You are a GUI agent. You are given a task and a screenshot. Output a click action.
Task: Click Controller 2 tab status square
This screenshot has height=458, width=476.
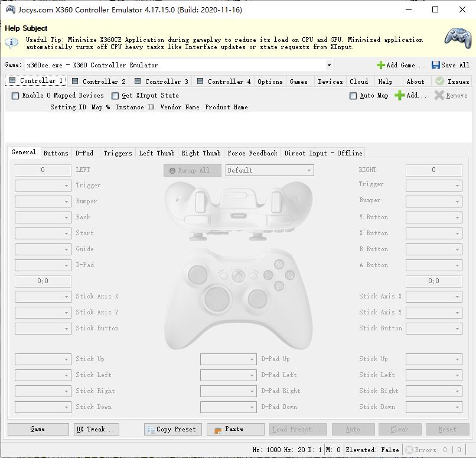coord(75,81)
